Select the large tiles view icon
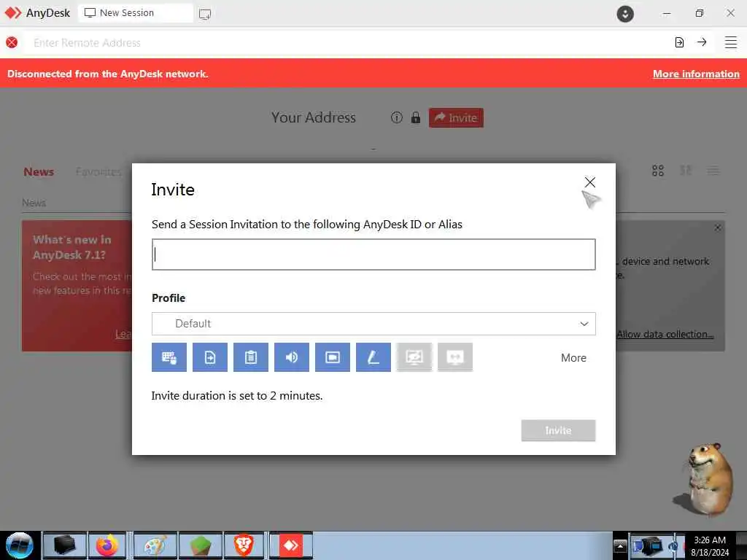The width and height of the screenshot is (747, 560). click(x=658, y=171)
